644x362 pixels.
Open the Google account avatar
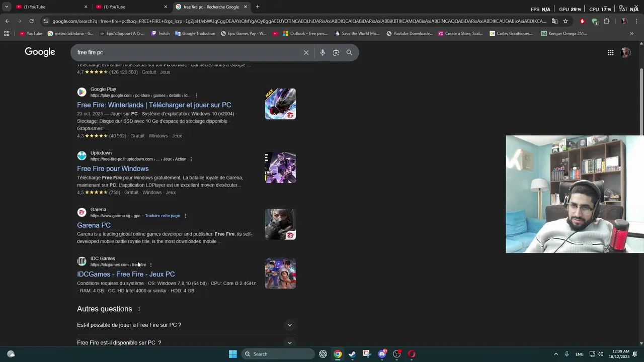tap(625, 52)
